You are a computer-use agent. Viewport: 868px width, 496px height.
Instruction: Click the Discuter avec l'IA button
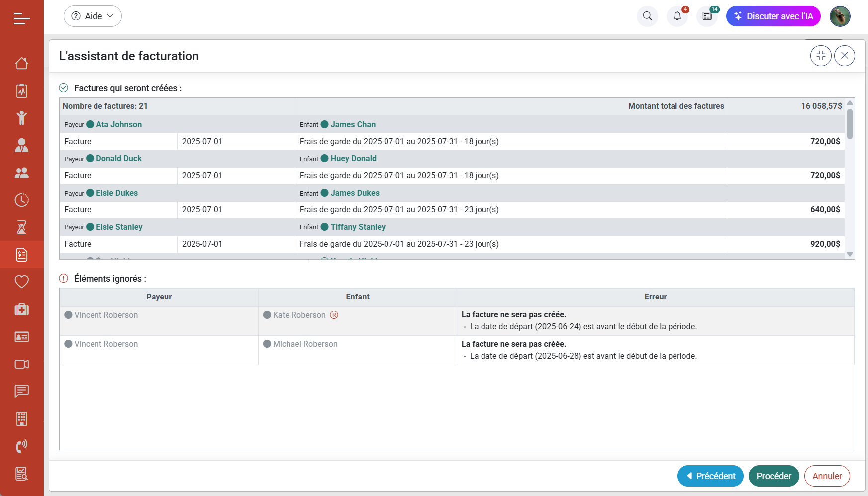(773, 16)
